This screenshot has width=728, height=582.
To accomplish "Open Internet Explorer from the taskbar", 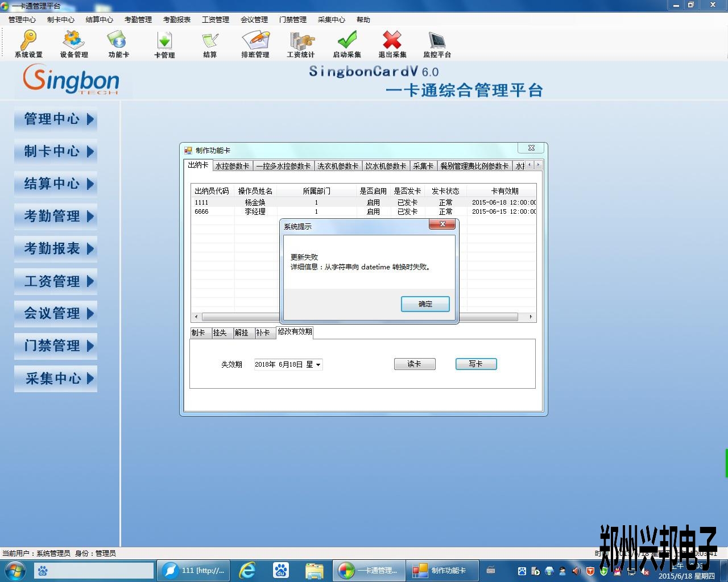I will coord(247,570).
